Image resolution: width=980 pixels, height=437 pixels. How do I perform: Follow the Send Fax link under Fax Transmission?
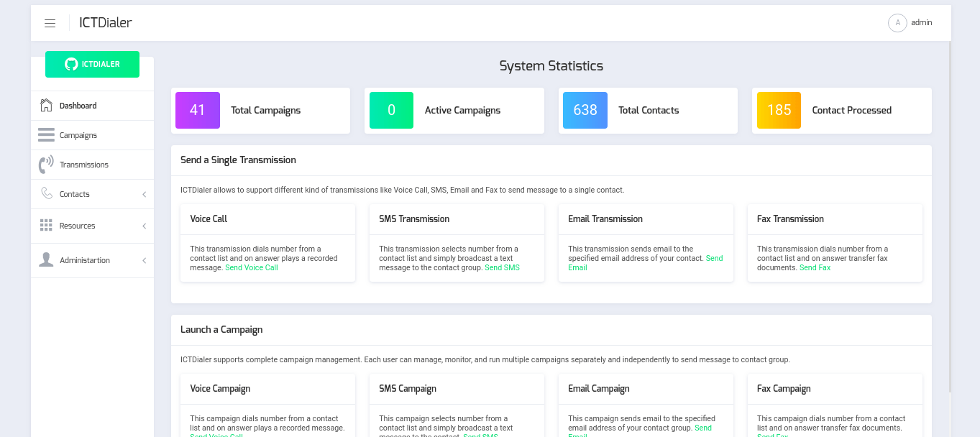815,267
